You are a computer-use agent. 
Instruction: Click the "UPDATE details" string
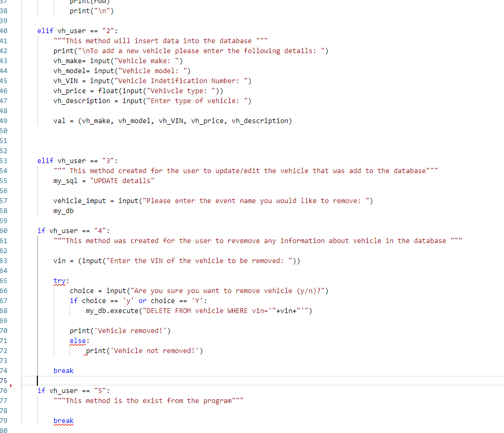(122, 180)
